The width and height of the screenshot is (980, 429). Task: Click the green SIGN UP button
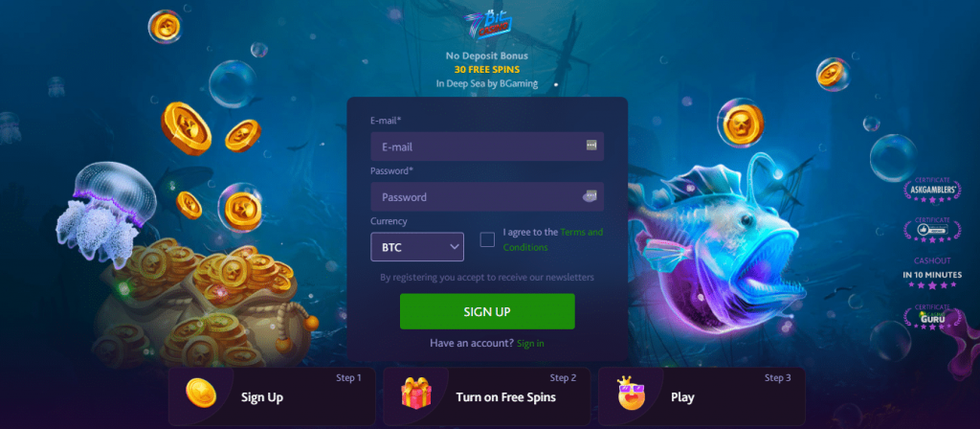tap(487, 311)
